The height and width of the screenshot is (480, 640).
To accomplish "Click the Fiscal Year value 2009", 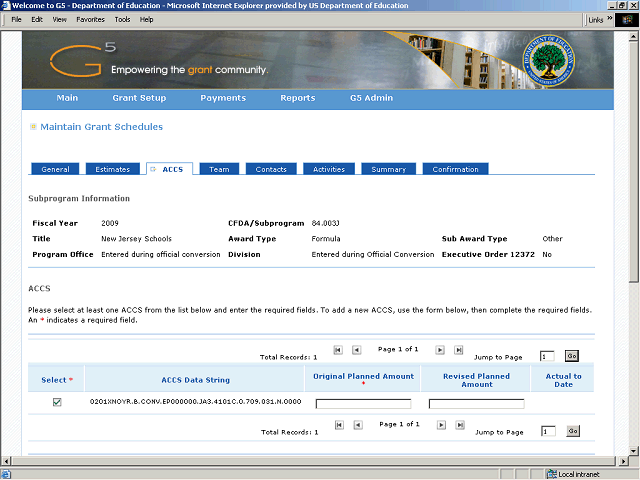I will 110,223.
